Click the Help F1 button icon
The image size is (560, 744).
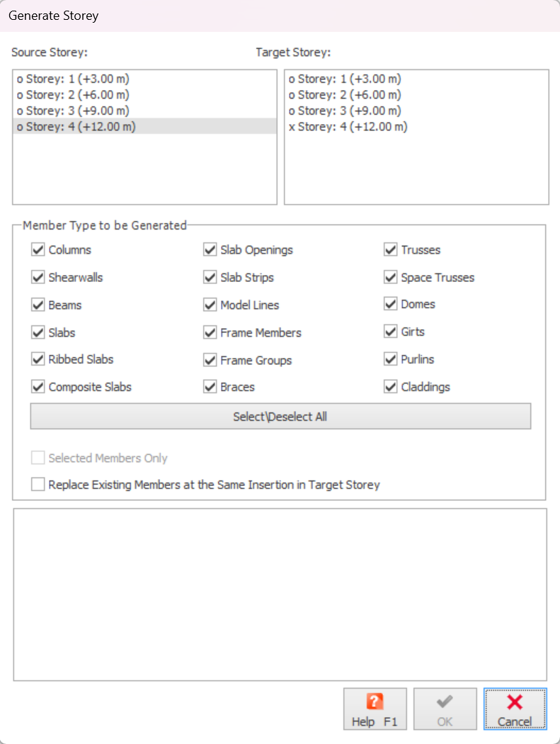tap(375, 701)
